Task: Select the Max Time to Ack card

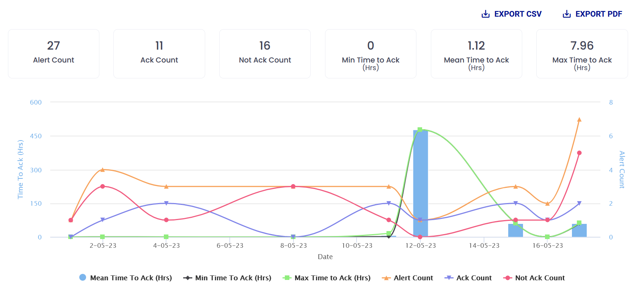Action: tap(582, 54)
